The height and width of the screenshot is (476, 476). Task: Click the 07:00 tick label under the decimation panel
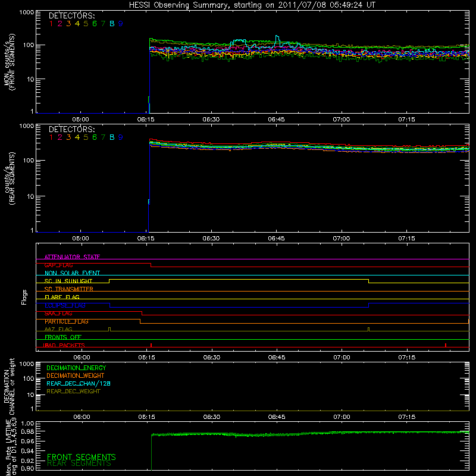[x=342, y=417]
